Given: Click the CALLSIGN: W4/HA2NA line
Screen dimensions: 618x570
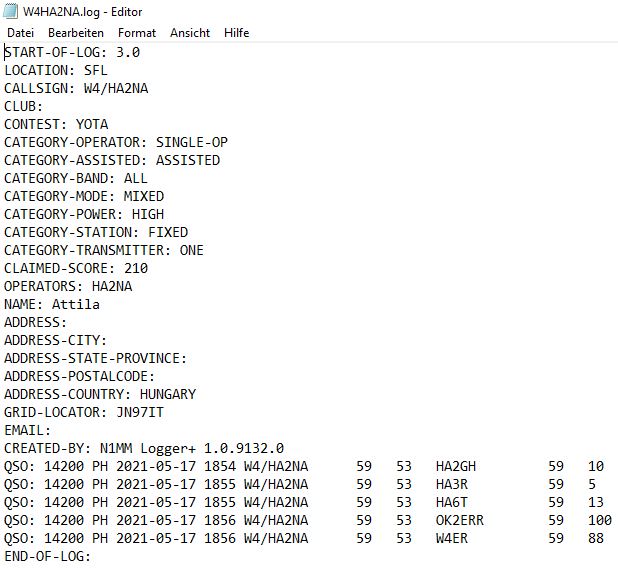Looking at the screenshot, I should pyautogui.click(x=76, y=88).
